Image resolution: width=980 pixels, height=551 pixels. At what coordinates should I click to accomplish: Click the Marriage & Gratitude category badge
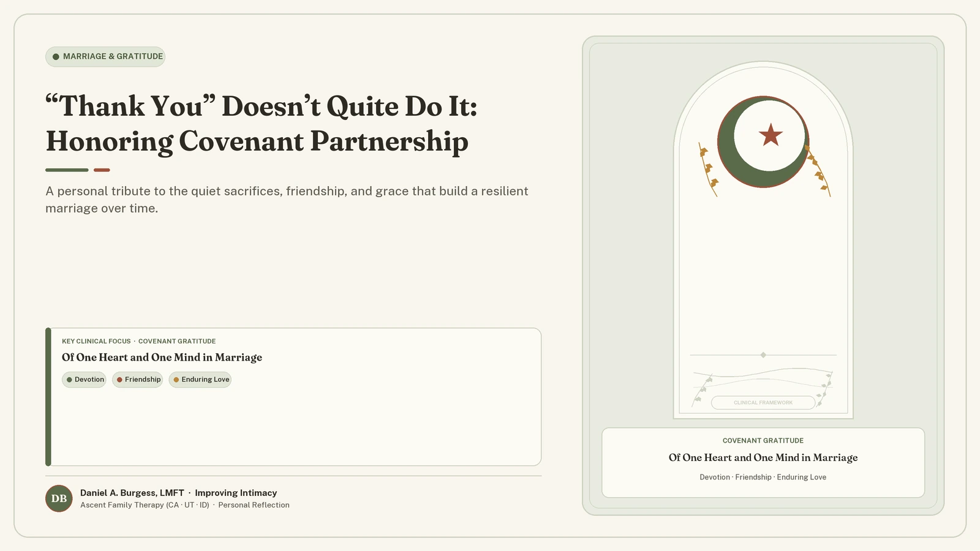pyautogui.click(x=105, y=57)
